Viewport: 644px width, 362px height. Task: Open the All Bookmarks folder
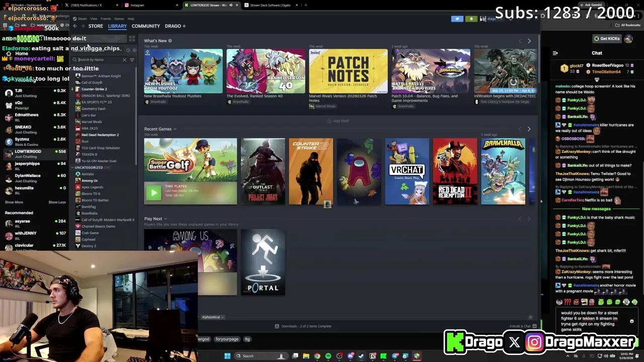[x=628, y=25]
